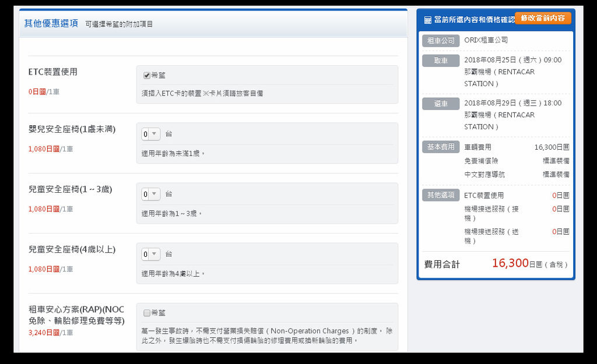Click the 中文對應導航 line in summary

(x=484, y=175)
